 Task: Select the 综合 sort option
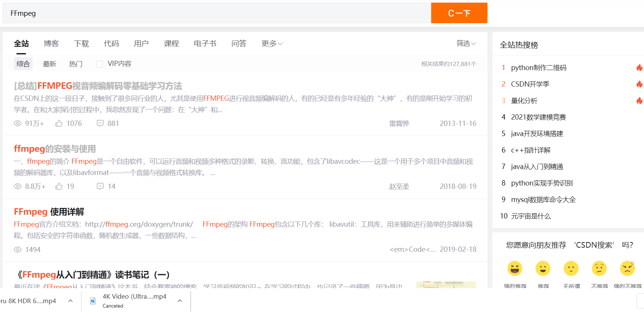[x=23, y=64]
